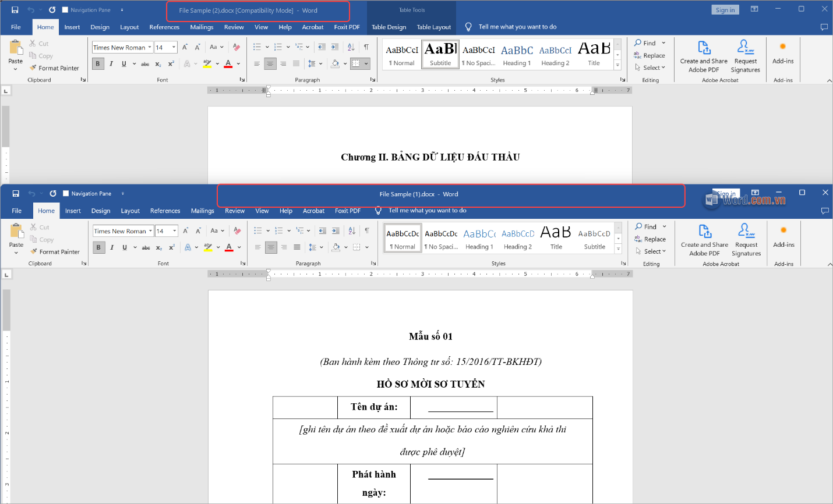The image size is (833, 504).
Task: Select the Italic icon in the lower window
Action: click(111, 247)
